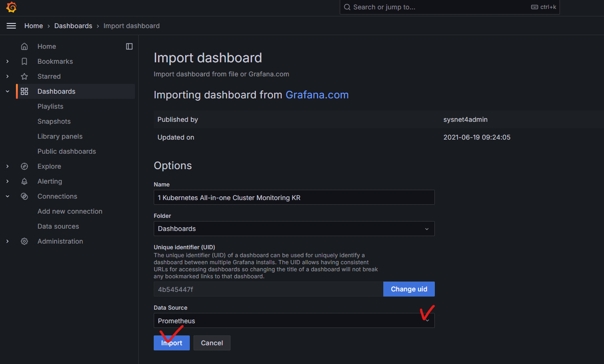Select the Dashboards grid icon
Image resolution: width=604 pixels, height=364 pixels.
[x=24, y=91]
